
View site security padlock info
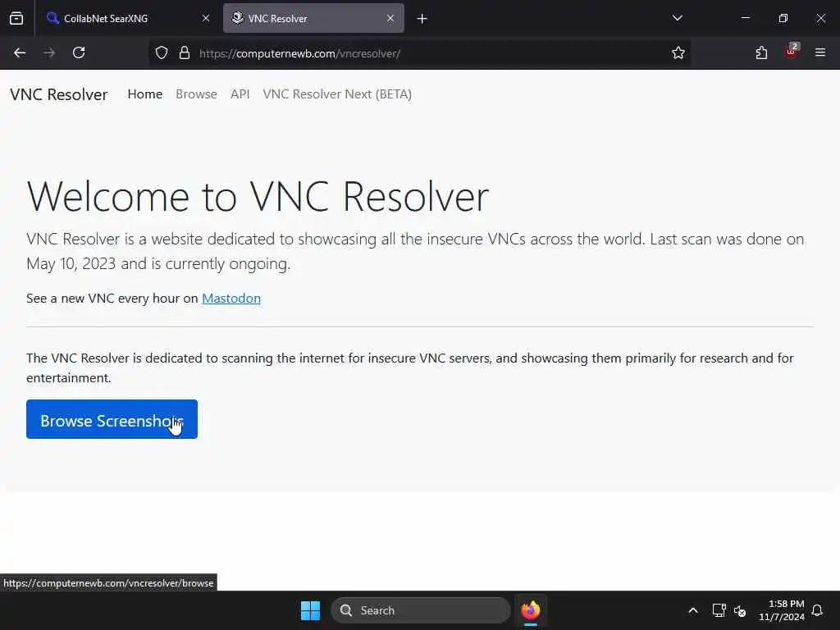[185, 53]
